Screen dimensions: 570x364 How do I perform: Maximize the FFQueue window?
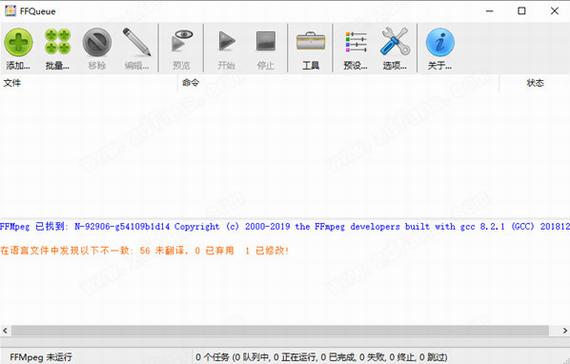[522, 11]
